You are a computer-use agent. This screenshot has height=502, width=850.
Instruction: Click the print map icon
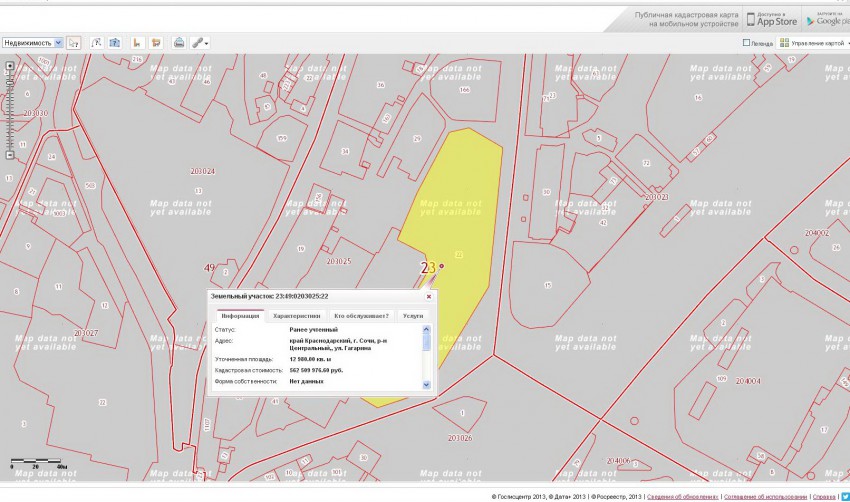[x=179, y=43]
